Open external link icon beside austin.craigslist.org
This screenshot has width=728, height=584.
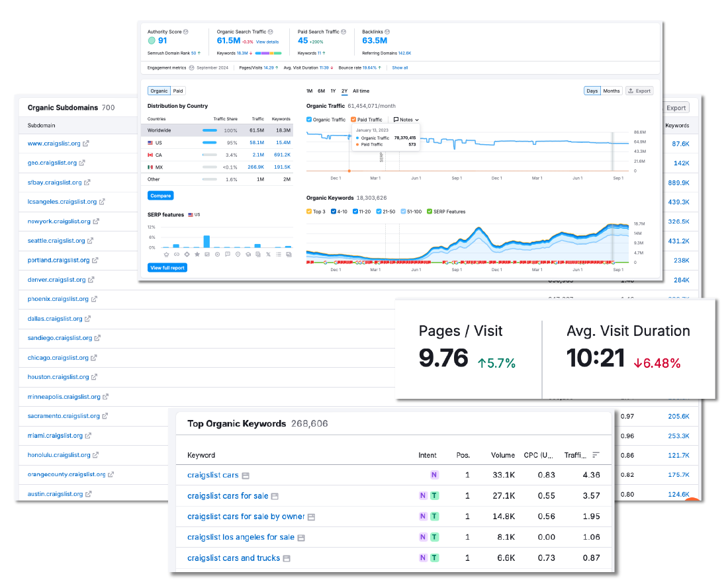point(89,494)
